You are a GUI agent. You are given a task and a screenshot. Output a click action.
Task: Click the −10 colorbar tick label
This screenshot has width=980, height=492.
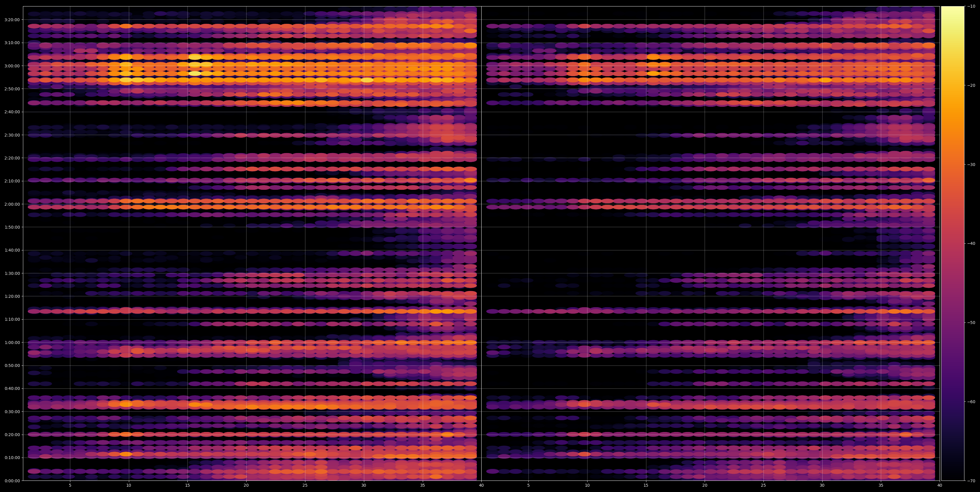(971, 6)
